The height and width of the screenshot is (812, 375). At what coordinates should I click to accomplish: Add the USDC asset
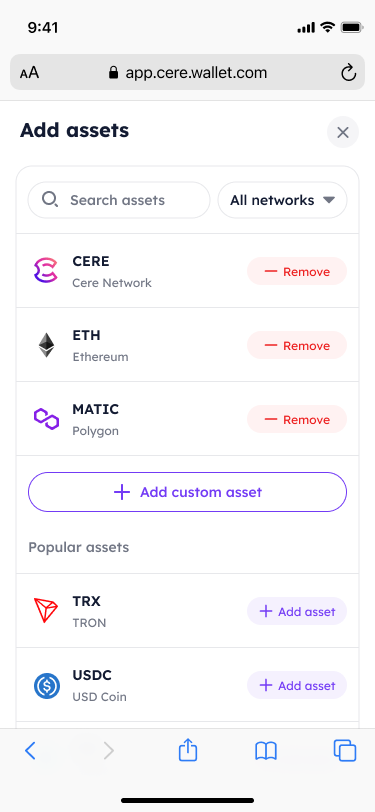(x=297, y=686)
